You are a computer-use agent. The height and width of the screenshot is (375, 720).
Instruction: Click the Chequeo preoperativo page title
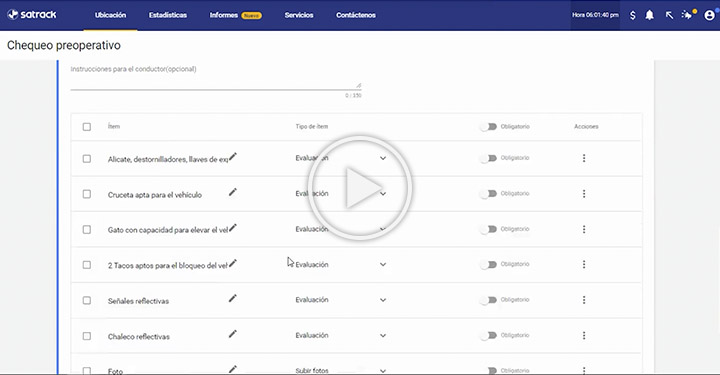64,45
